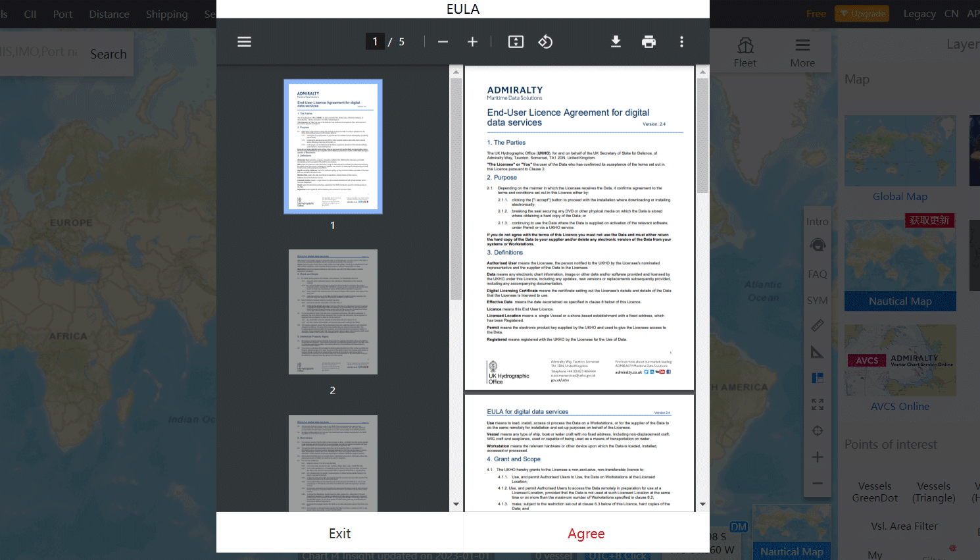Print the EULA document

(649, 41)
